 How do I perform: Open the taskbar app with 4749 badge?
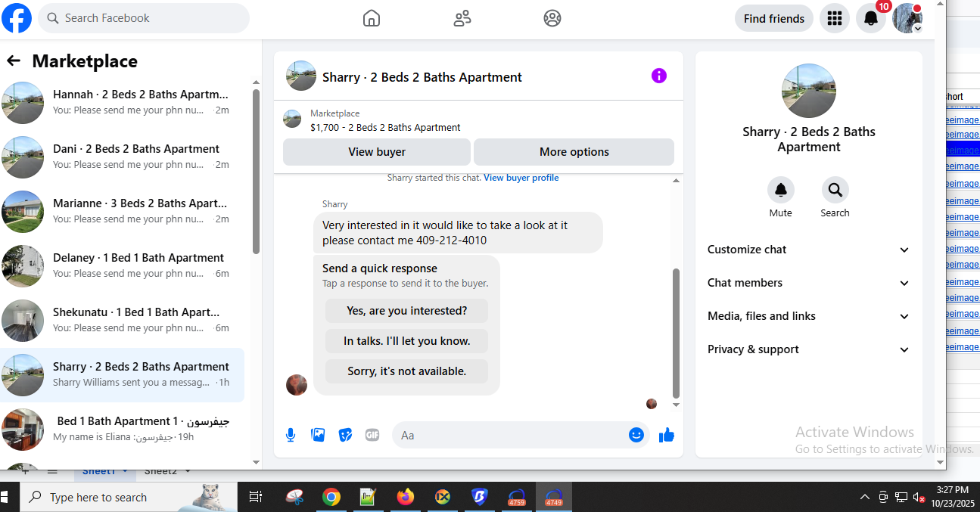tap(554, 497)
